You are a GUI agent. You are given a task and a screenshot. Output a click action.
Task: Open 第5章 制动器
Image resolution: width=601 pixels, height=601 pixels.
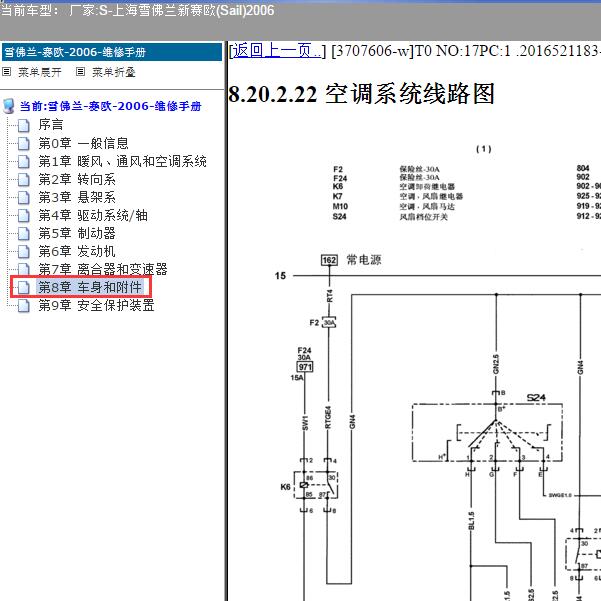coord(77,233)
